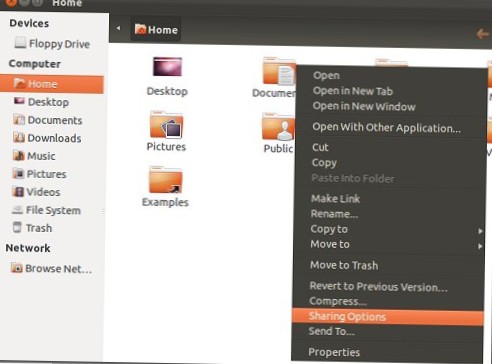Click the File System drive icon
The height and width of the screenshot is (364, 492).
[17, 210]
